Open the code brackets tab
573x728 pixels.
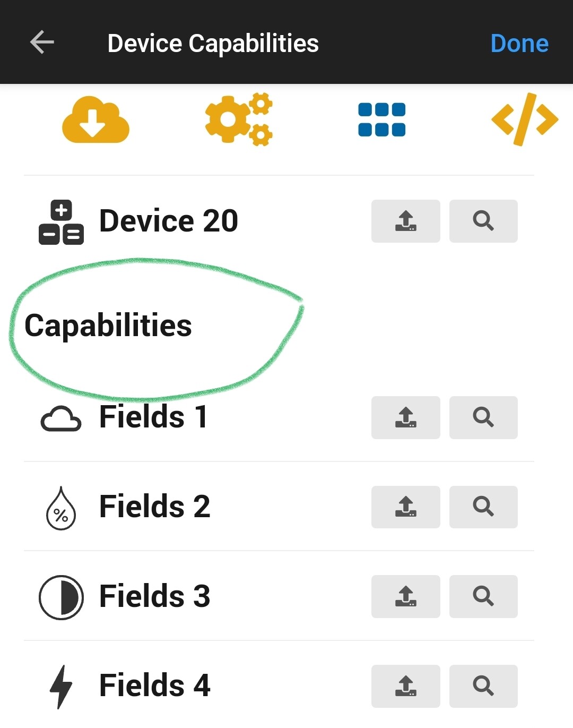524,119
